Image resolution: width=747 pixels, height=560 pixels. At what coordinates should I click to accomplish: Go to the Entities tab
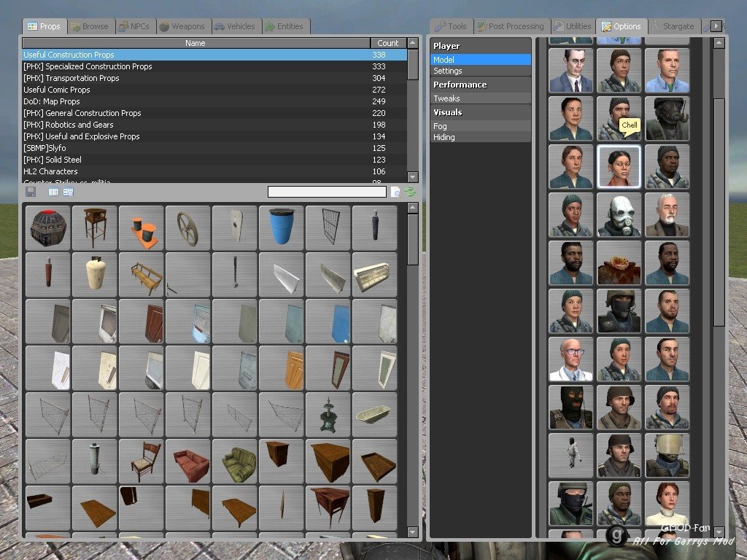285,26
